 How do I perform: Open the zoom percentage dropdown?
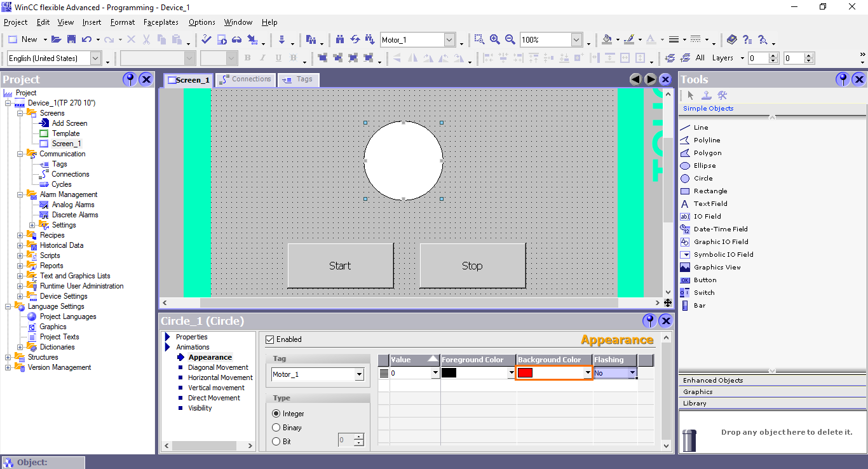tap(576, 39)
